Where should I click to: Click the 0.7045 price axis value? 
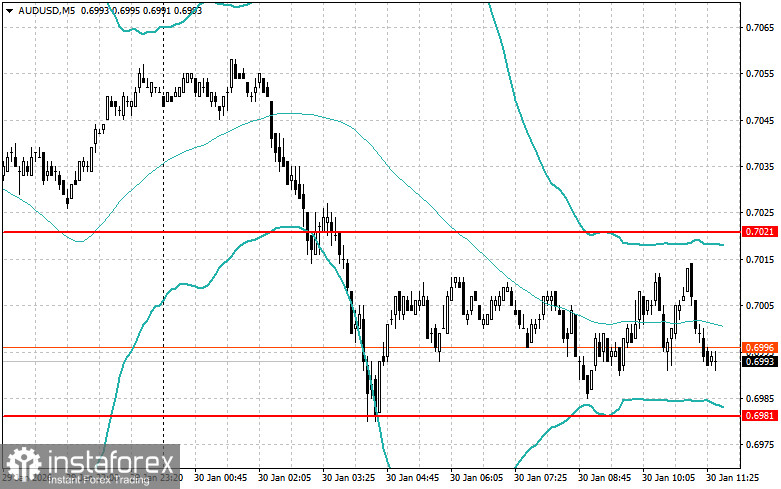pos(760,121)
